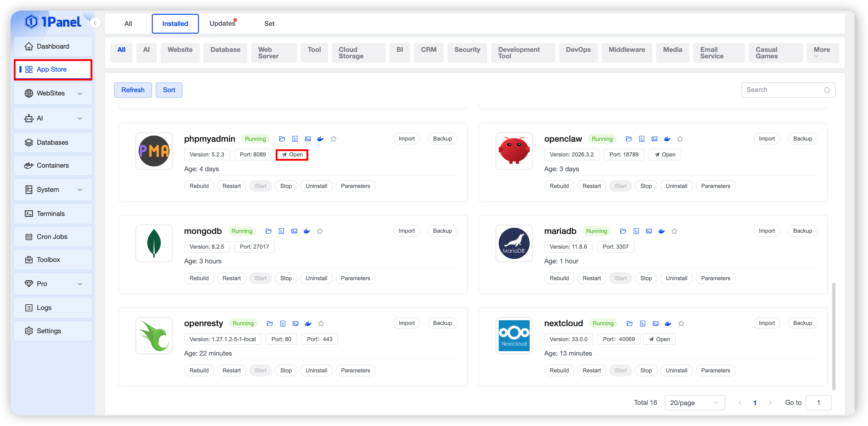This screenshot has width=868, height=426.
Task: Click the Go to page number field
Action: tap(818, 403)
